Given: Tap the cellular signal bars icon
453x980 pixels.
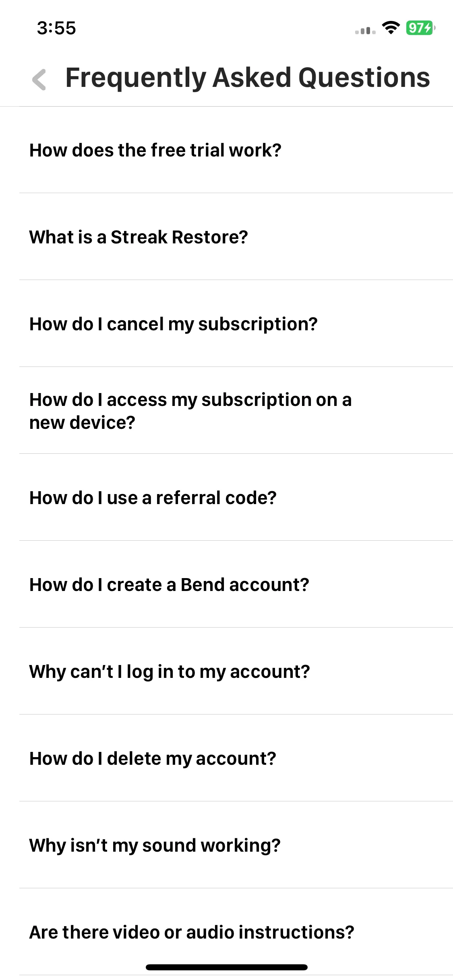Looking at the screenshot, I should 365,31.
